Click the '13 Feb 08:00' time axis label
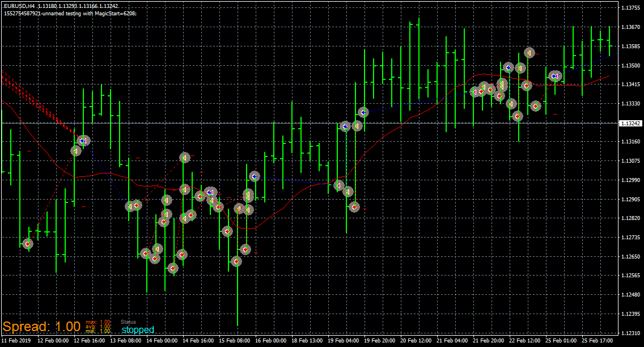Image resolution: width=644 pixels, height=347 pixels. tap(126, 340)
